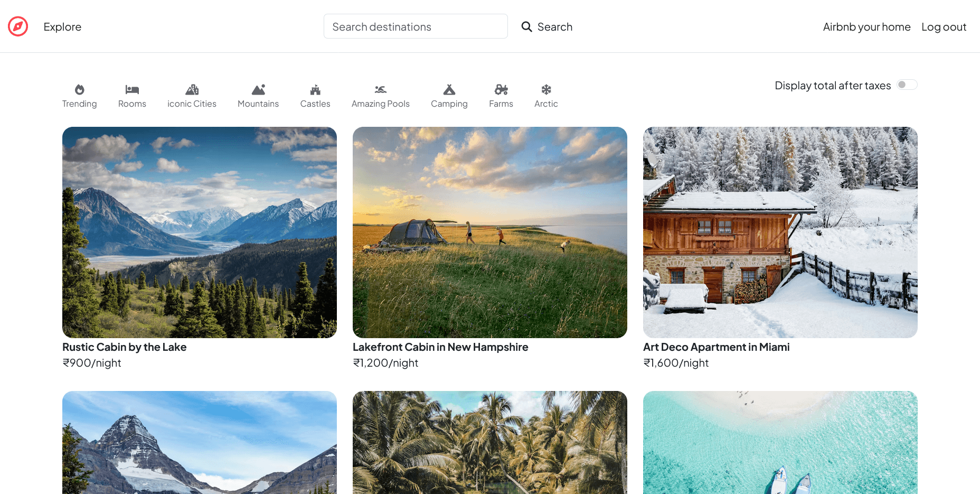This screenshot has width=980, height=494.
Task: Open the palm trees listing photo
Action: tap(490, 443)
